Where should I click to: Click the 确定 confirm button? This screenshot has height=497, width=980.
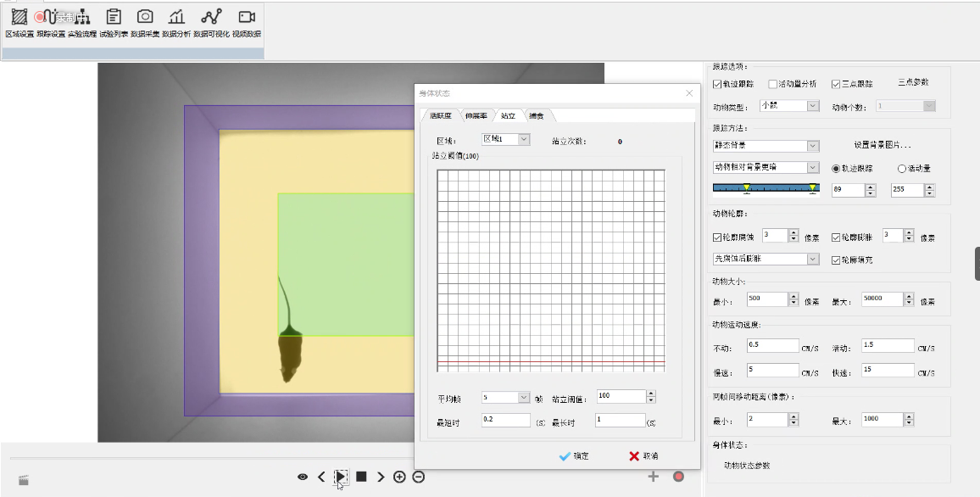click(x=574, y=456)
